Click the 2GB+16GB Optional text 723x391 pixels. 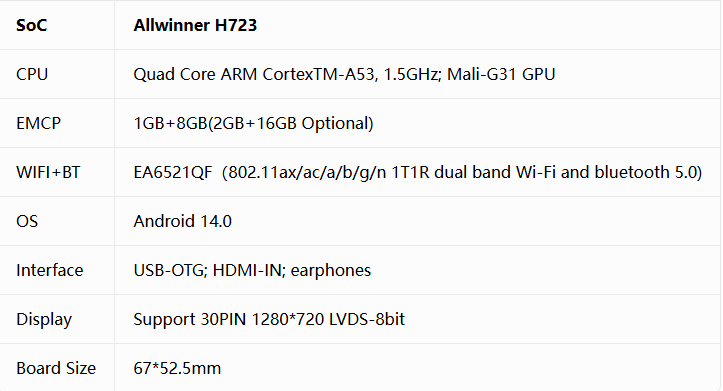coord(293,123)
